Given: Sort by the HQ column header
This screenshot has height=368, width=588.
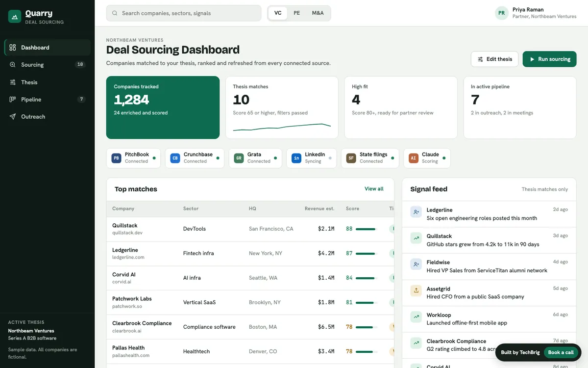Looking at the screenshot, I should pyautogui.click(x=252, y=209).
